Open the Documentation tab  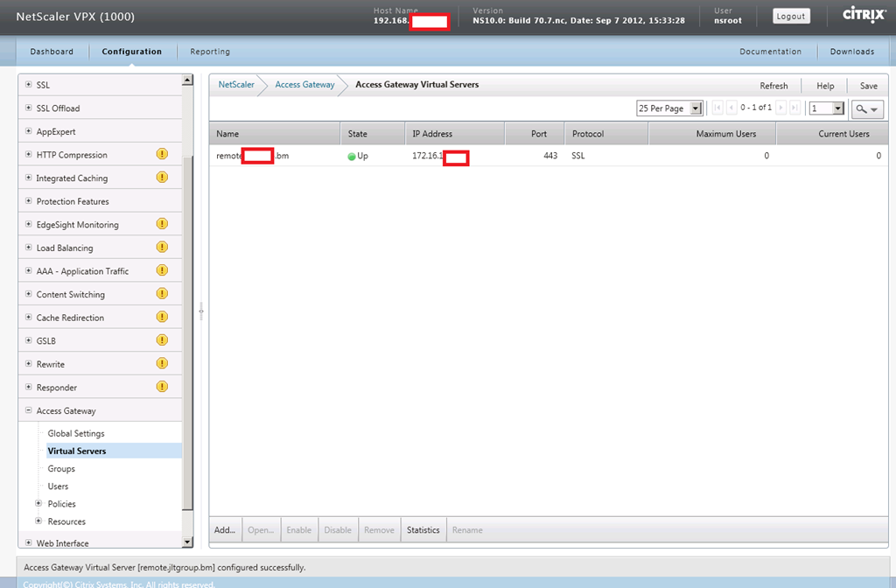click(x=770, y=52)
